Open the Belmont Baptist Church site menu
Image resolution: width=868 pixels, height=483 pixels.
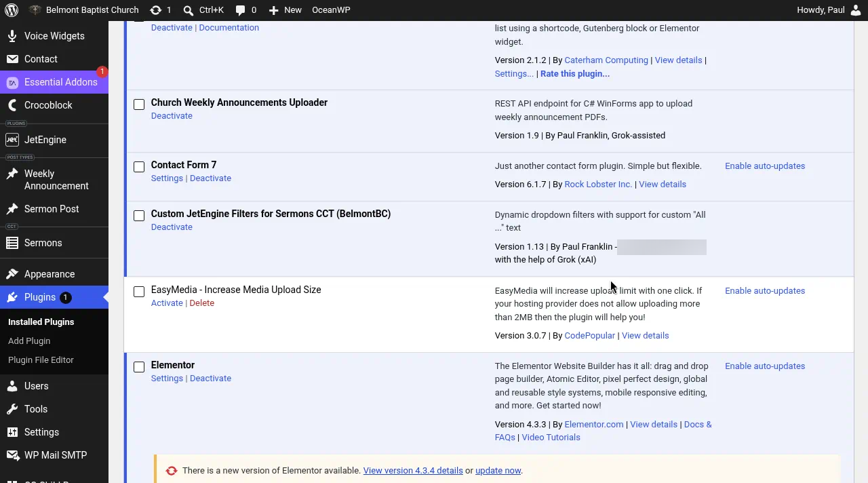[84, 10]
